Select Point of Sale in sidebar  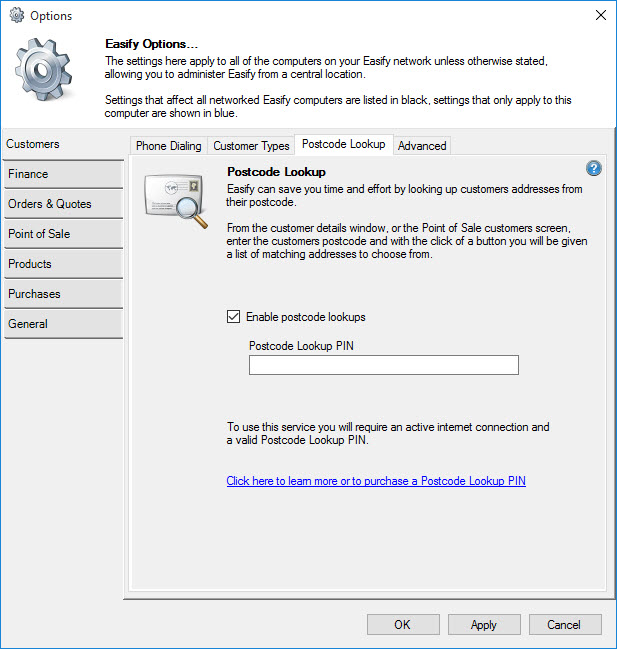click(62, 234)
